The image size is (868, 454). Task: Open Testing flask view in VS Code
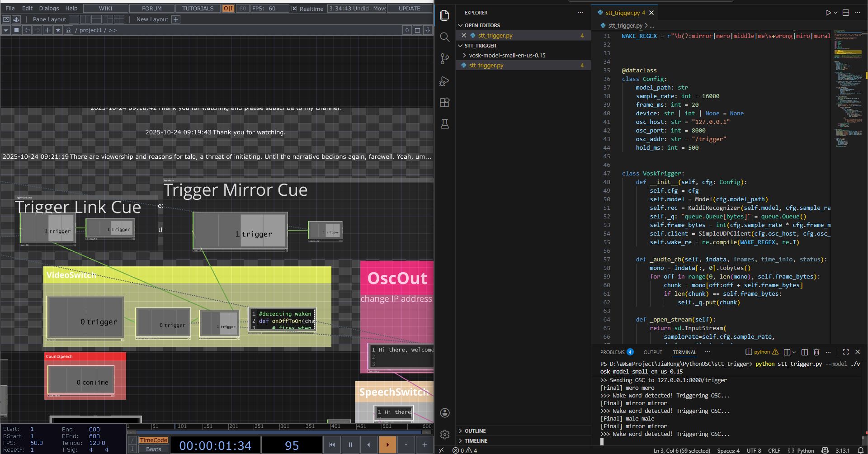click(445, 124)
